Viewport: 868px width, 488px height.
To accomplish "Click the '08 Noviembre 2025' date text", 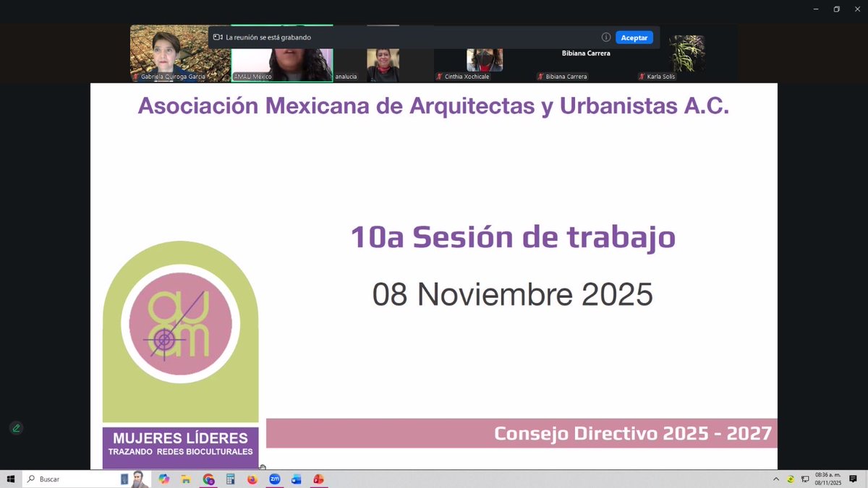I will 513,295.
